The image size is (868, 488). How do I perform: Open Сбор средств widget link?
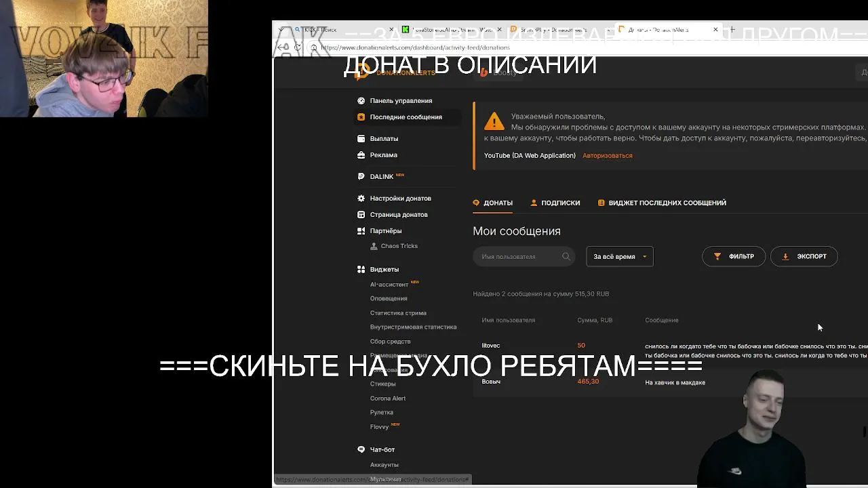(390, 342)
